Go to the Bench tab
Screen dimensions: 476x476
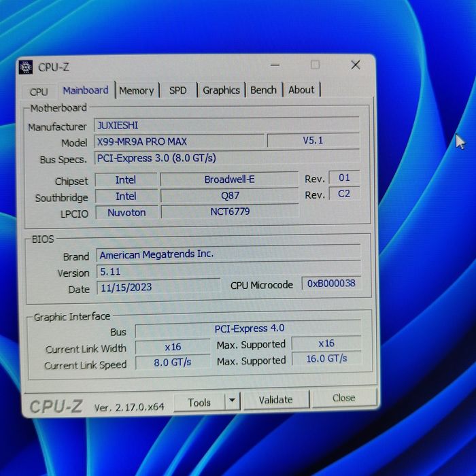pyautogui.click(x=264, y=90)
